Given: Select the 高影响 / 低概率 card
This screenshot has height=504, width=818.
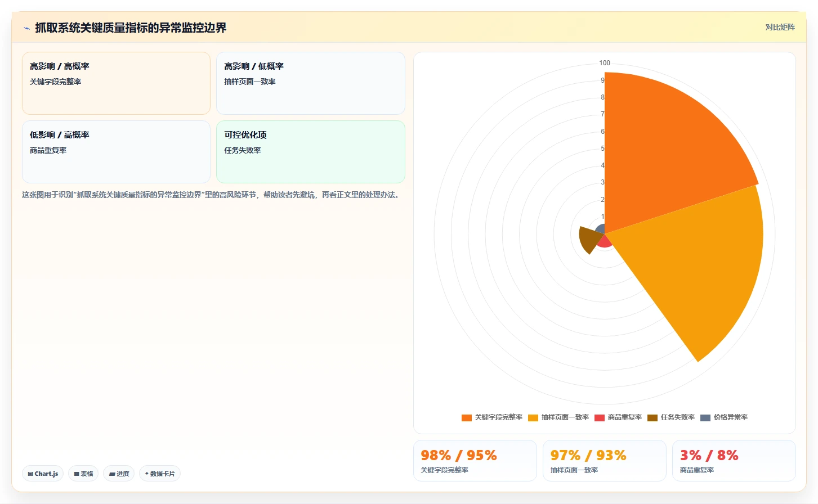Looking at the screenshot, I should pos(311,83).
